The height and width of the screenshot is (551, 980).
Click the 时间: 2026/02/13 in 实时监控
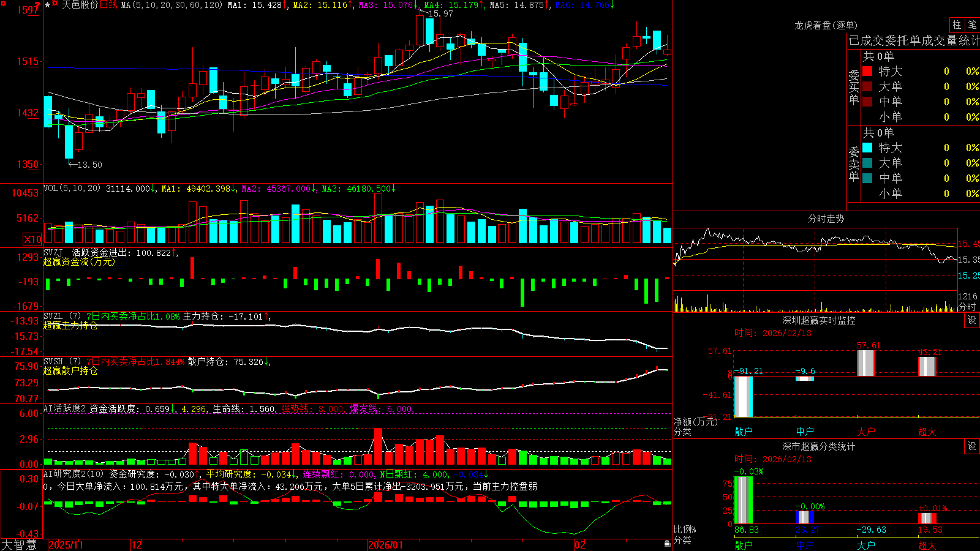773,333
